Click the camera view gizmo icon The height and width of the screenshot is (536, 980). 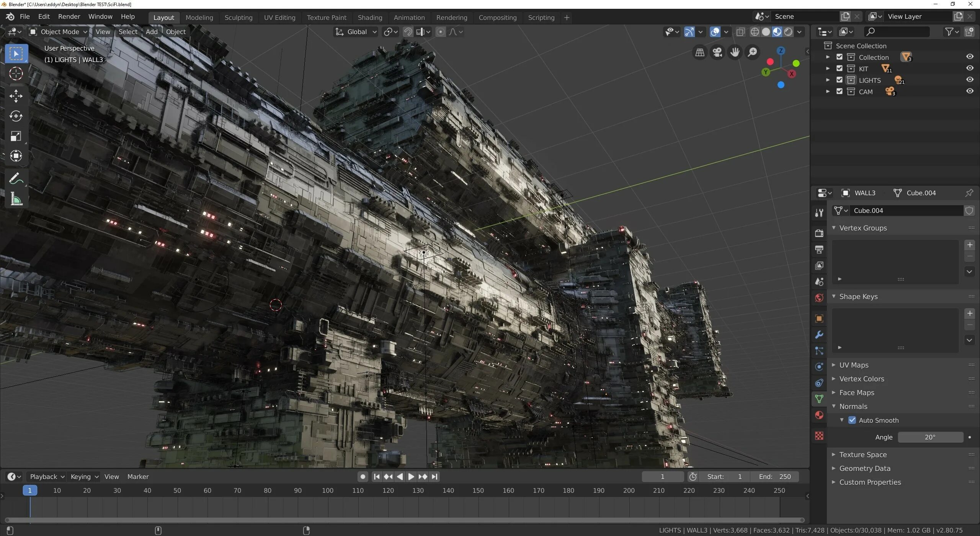tap(717, 52)
